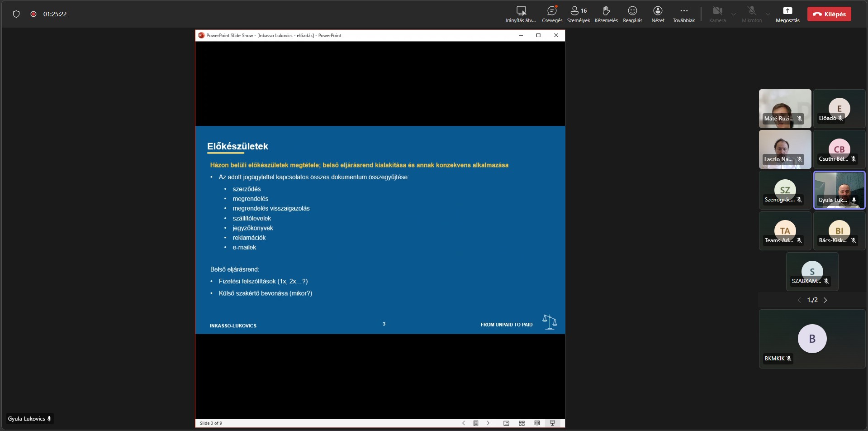Advance to the next PowerPoint slide
This screenshot has width=868, height=431.
pyautogui.click(x=488, y=423)
